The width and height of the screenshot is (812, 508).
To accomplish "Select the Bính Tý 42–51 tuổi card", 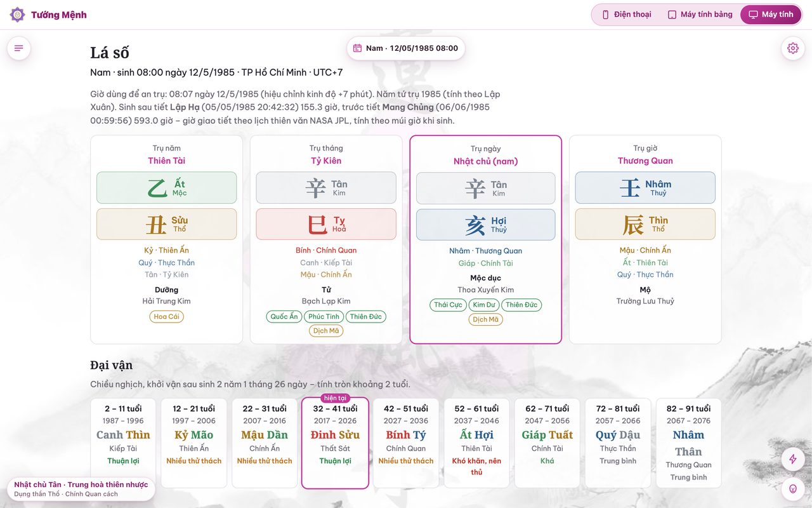I will [406, 443].
